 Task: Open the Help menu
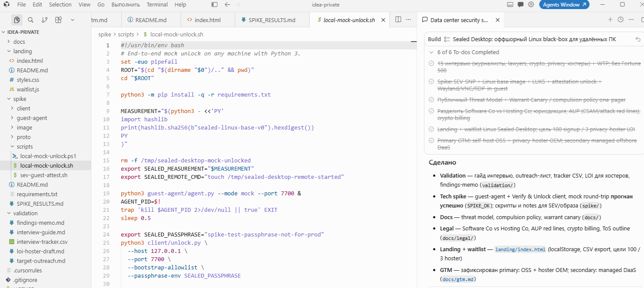(180, 5)
